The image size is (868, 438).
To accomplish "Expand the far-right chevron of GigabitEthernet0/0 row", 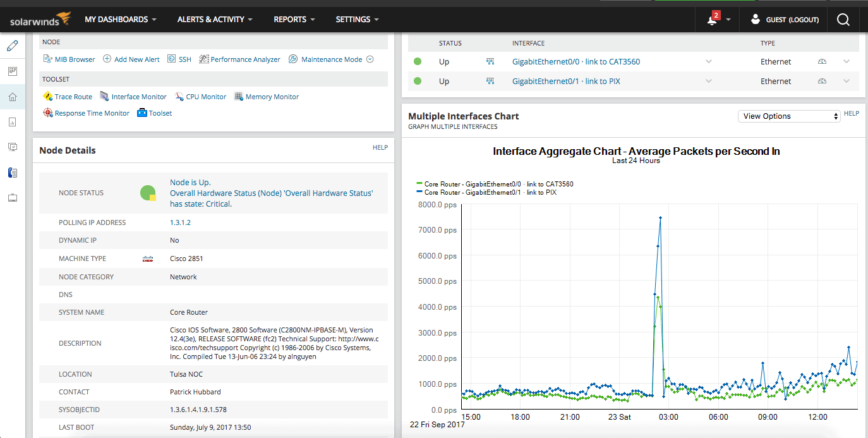I will [x=847, y=61].
